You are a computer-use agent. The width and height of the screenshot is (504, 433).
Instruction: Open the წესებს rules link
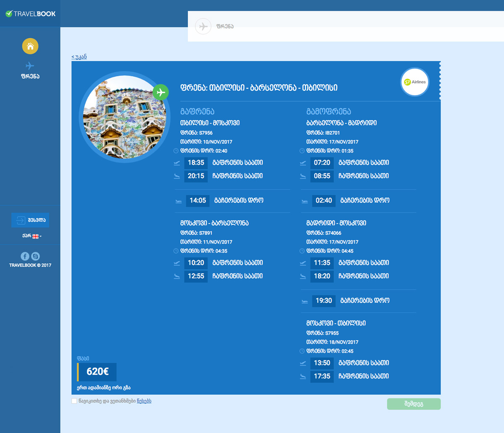(144, 401)
